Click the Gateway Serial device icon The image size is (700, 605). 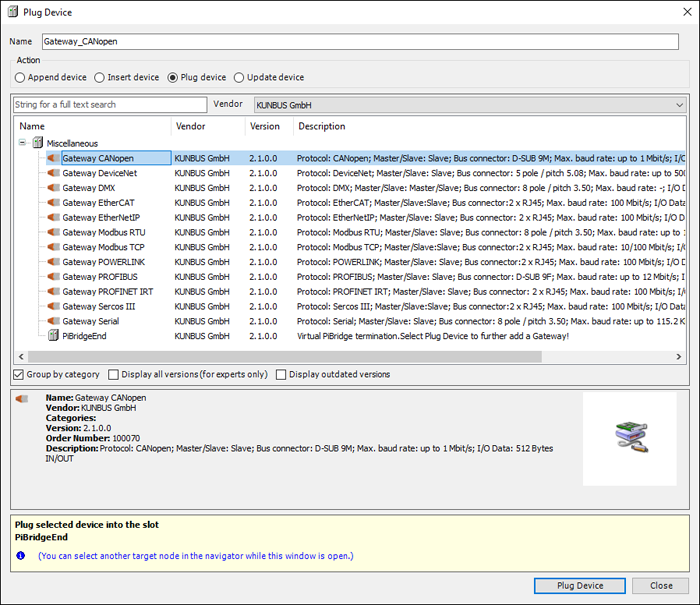click(x=54, y=321)
